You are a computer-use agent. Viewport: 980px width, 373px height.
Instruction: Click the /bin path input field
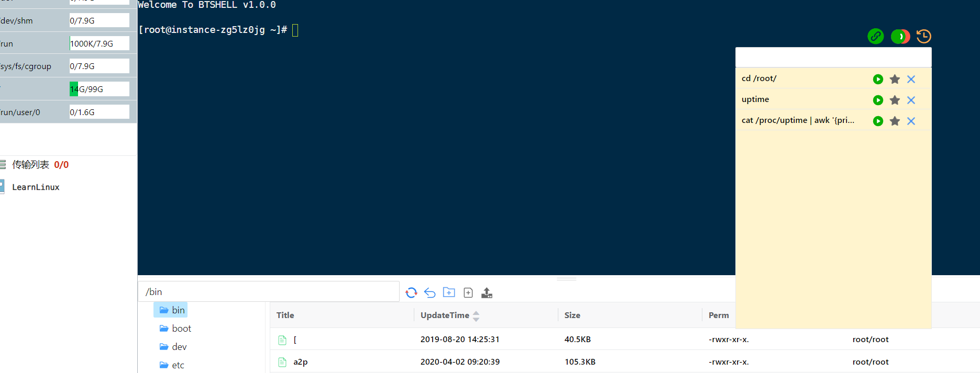pos(269,292)
